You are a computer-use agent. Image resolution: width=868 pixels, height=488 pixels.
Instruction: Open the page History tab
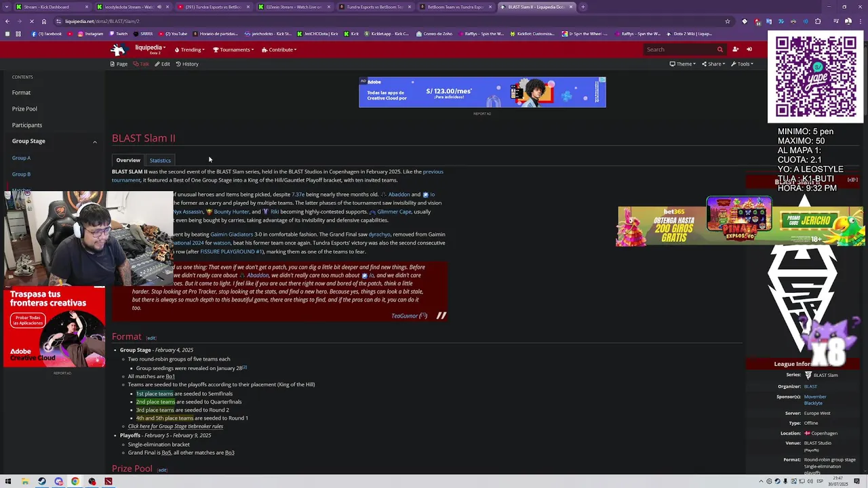[187, 64]
